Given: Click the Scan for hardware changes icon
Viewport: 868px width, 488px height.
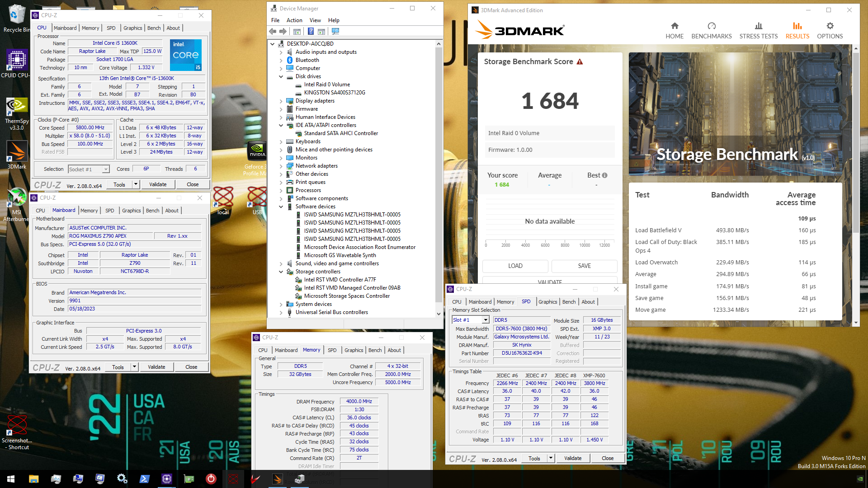Looking at the screenshot, I should click(335, 31).
